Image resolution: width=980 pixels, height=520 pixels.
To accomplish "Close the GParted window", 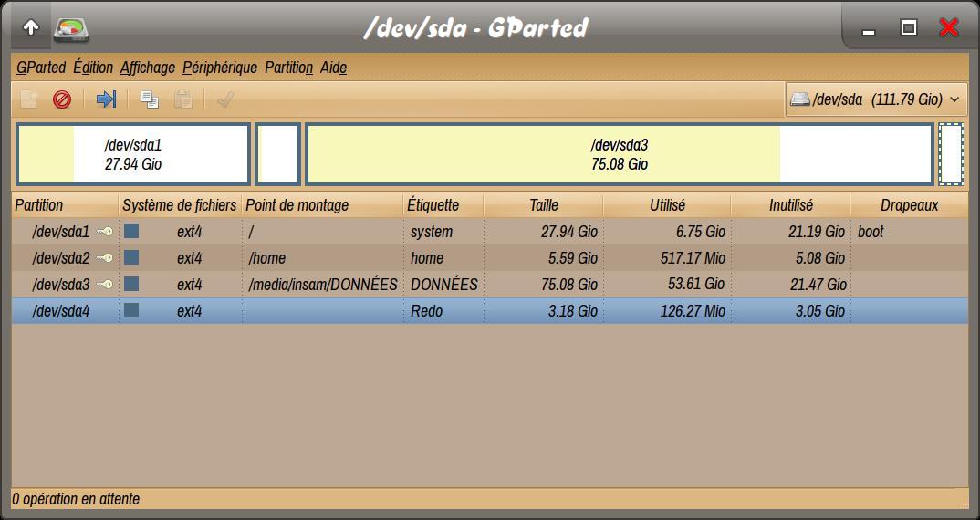I will tap(949, 27).
